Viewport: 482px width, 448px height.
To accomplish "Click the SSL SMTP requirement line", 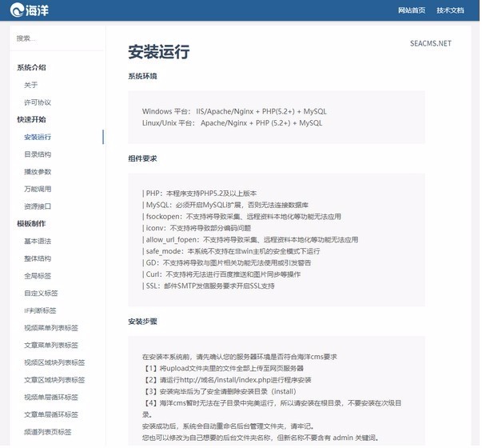I will [x=209, y=286].
